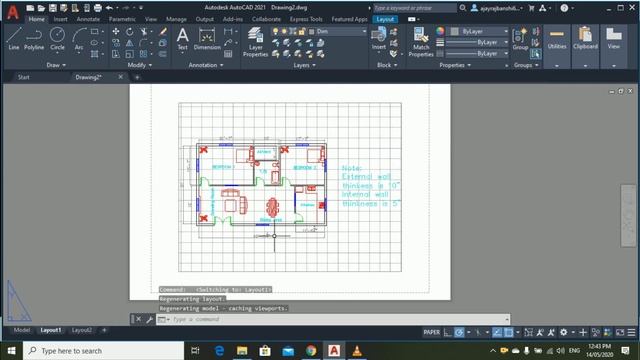
Task: Toggle Clean Screen icon in status bar
Action: click(x=620, y=333)
